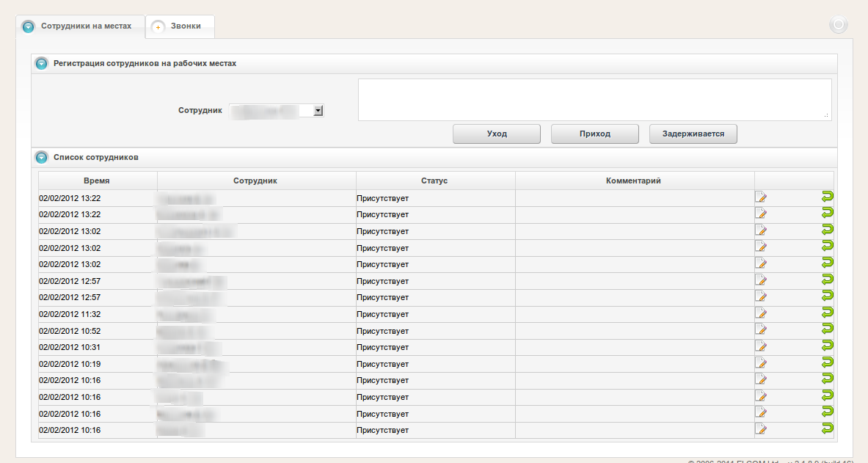This screenshot has width=868, height=463.
Task: Sort by the Статус column header
Action: point(434,181)
